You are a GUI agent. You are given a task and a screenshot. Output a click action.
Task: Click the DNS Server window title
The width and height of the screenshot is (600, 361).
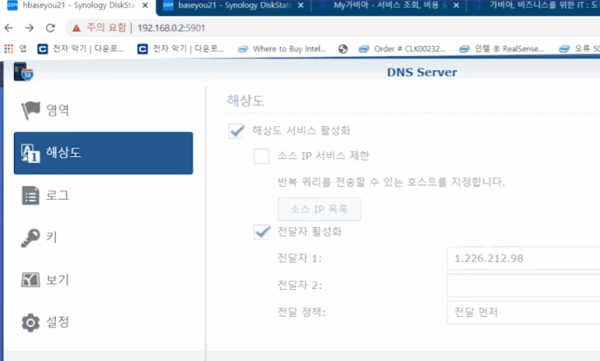422,72
